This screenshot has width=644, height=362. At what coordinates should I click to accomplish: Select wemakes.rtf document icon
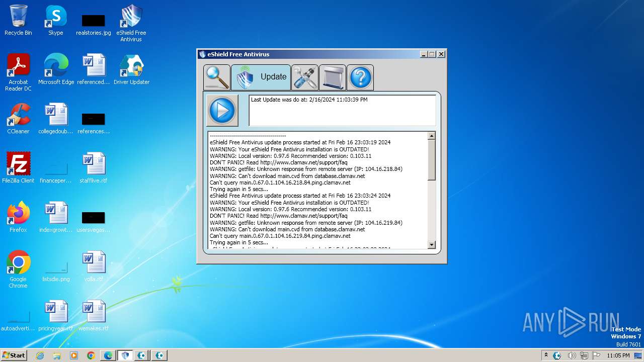94,316
